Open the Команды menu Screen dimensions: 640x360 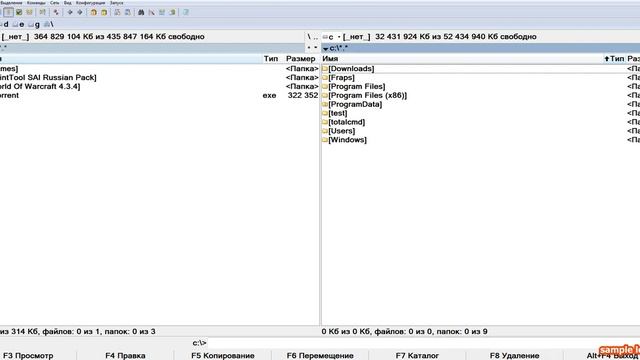(36, 3)
